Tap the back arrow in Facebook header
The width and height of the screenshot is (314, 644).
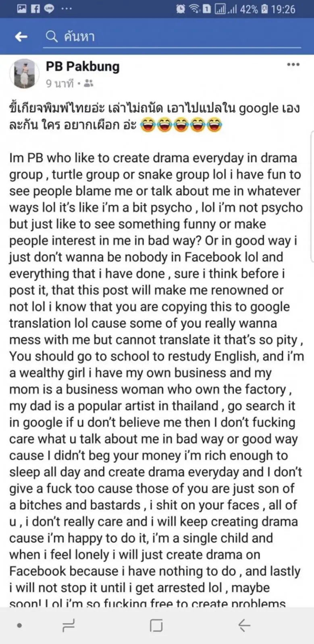click(x=21, y=37)
